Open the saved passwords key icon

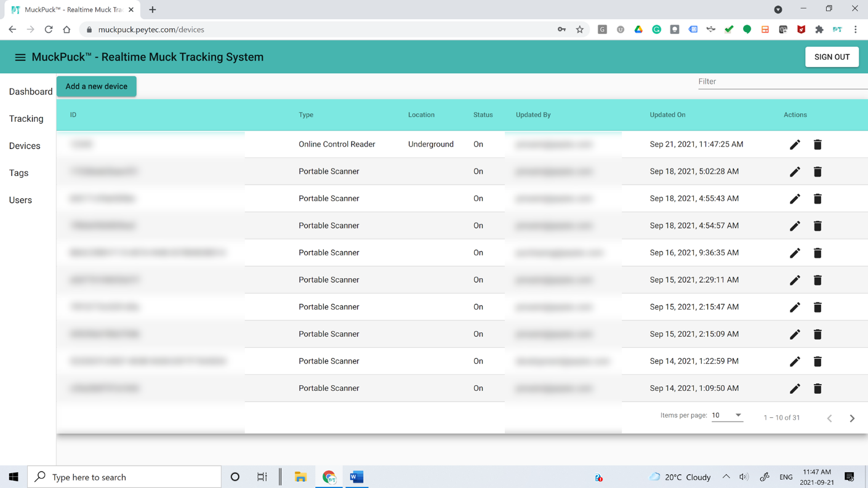(x=561, y=30)
